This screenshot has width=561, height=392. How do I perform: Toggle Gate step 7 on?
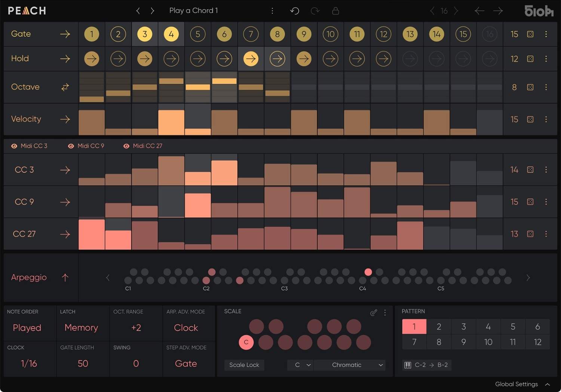tap(251, 34)
